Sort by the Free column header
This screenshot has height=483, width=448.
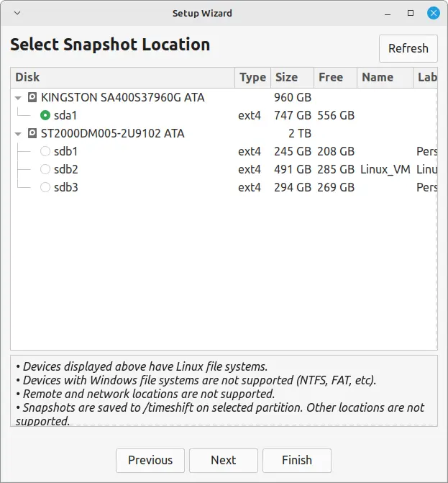click(x=331, y=77)
